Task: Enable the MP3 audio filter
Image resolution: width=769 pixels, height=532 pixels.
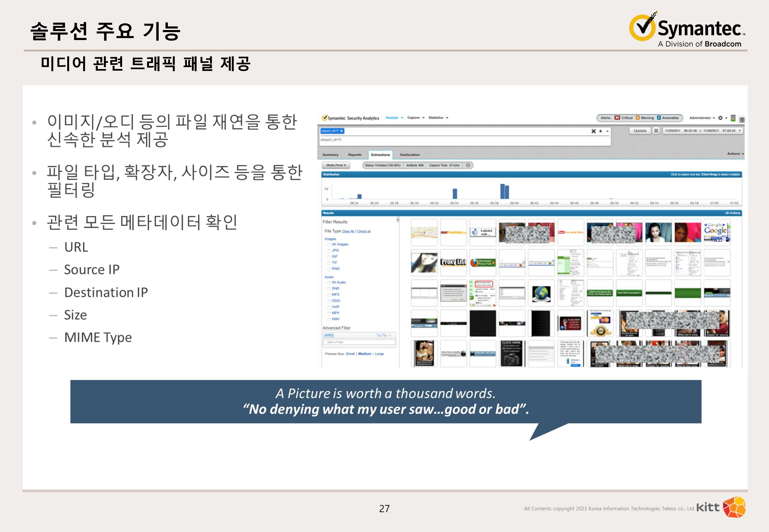Action: [329, 295]
